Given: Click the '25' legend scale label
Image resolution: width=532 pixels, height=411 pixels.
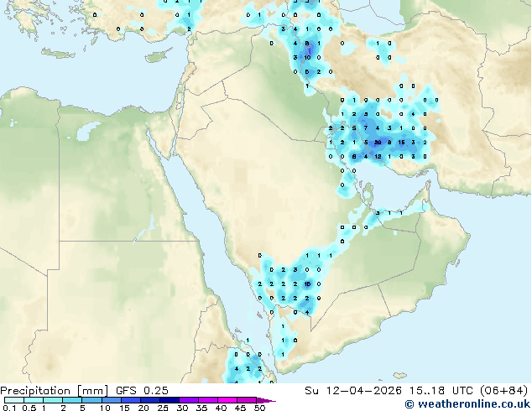Looking at the screenshot, I should [x=163, y=408].
